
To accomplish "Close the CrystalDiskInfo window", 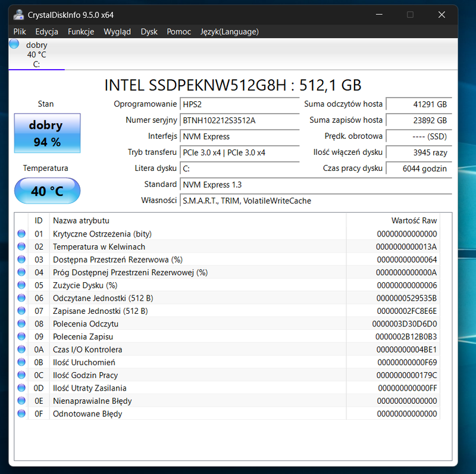I will 441,14.
